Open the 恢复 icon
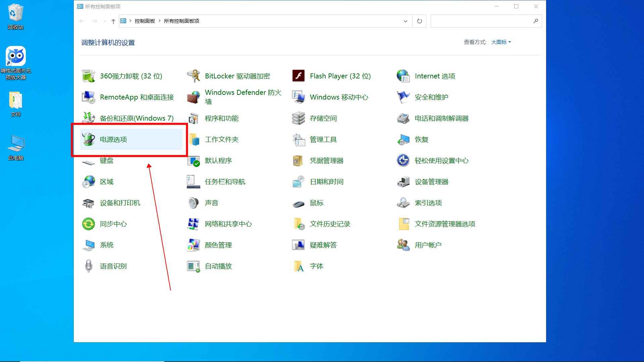Screen dimensions: 644x362 [x=403, y=139]
